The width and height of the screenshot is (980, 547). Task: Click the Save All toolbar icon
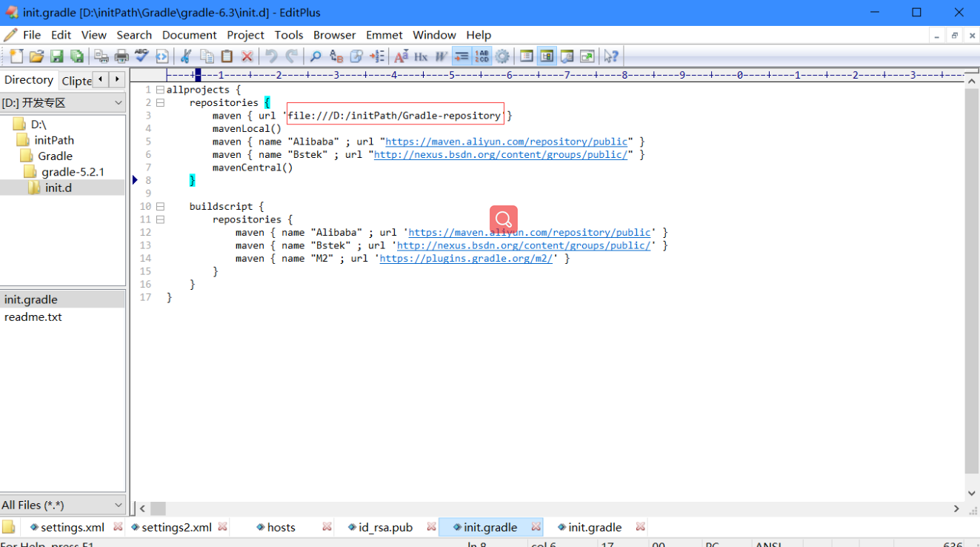tap(76, 56)
